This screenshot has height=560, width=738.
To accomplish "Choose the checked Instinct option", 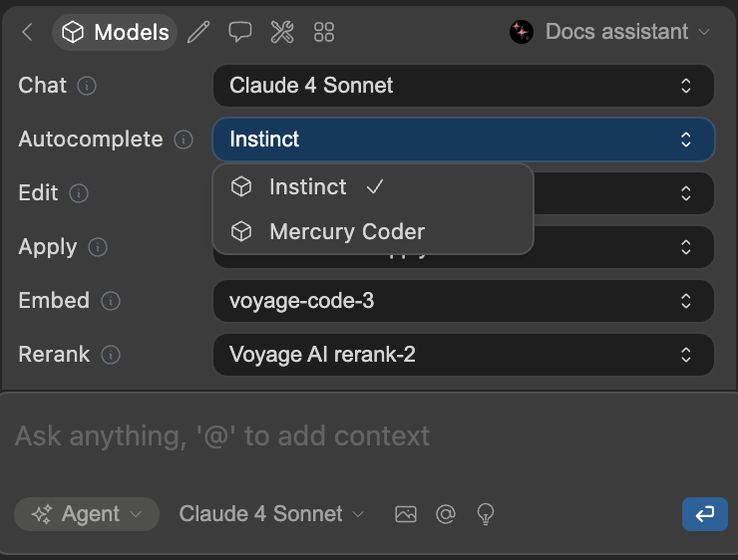I will tap(307, 187).
